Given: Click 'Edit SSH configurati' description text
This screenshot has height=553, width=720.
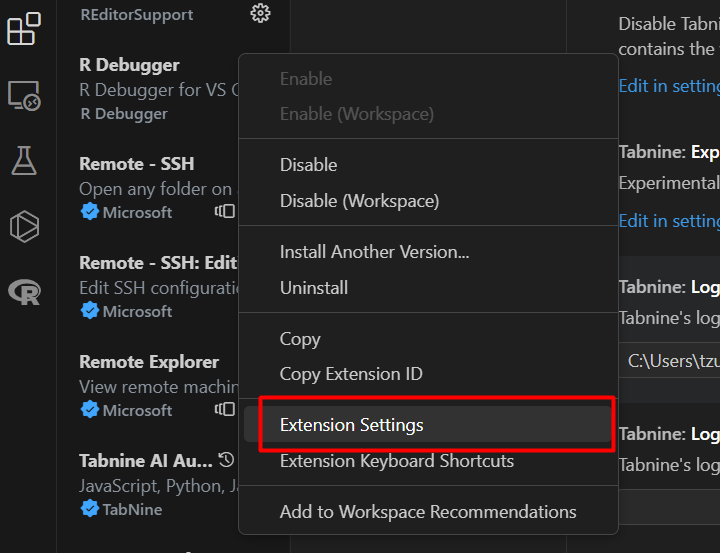Looking at the screenshot, I should tap(158, 288).
